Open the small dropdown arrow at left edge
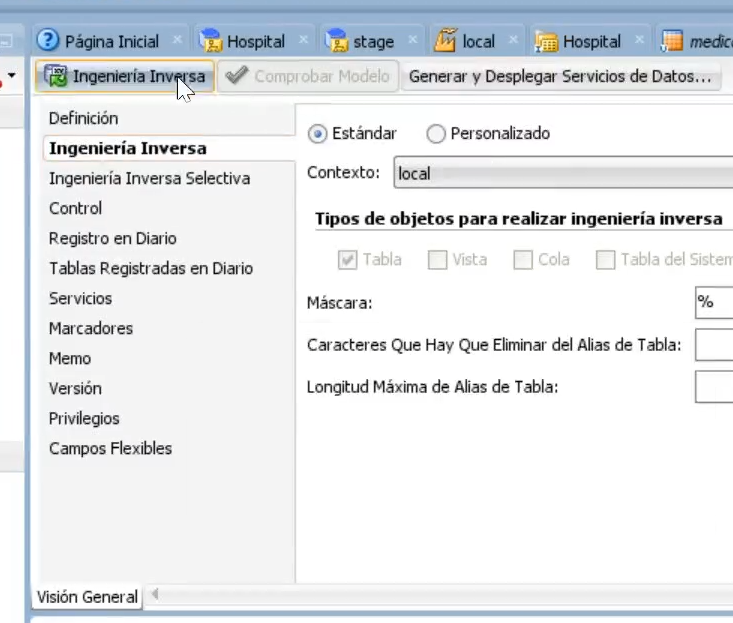The height and width of the screenshot is (623, 733). pos(12,75)
